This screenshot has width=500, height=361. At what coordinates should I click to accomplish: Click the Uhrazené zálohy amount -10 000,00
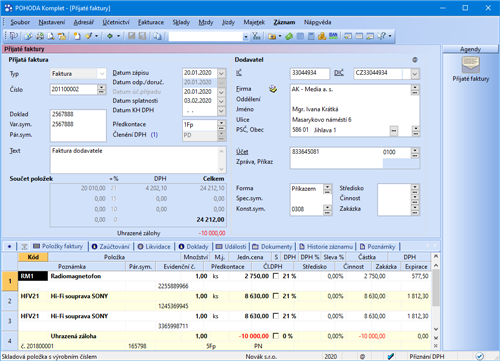(x=212, y=233)
